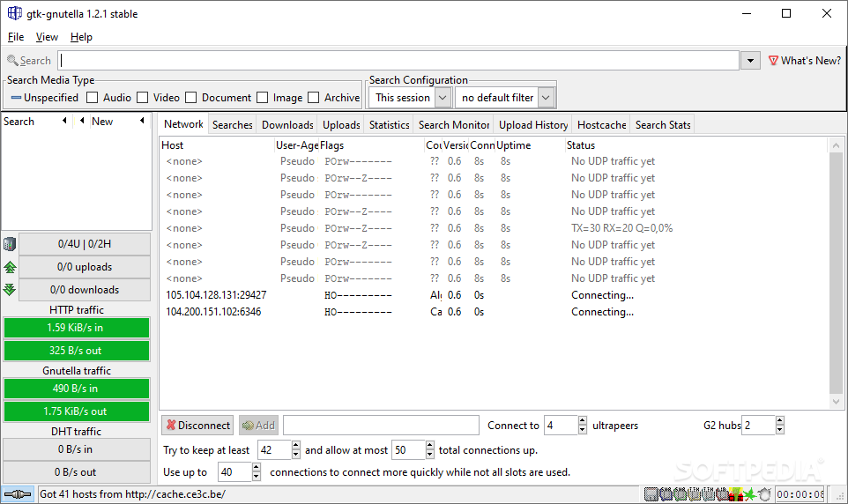This screenshot has height=504, width=848.
Task: Click the green uploads arrows icon
Action: click(9, 267)
